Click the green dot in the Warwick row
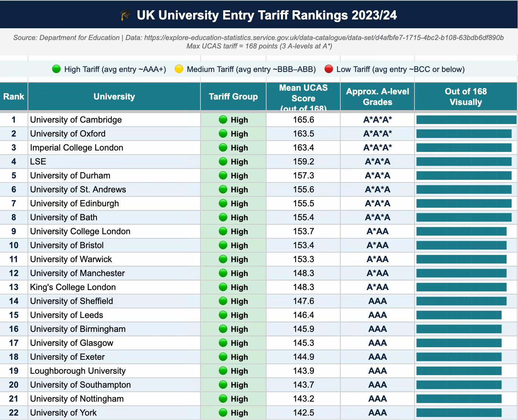The image size is (518, 420). pyautogui.click(x=223, y=259)
